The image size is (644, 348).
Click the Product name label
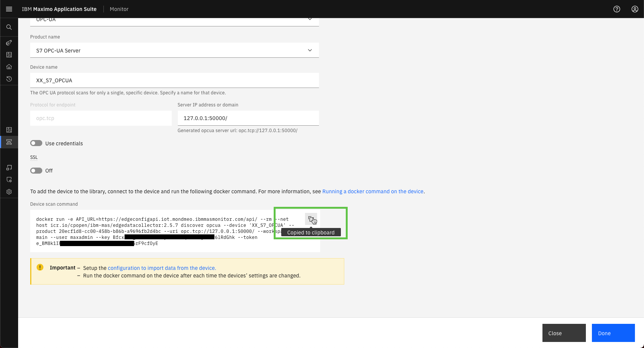click(45, 37)
